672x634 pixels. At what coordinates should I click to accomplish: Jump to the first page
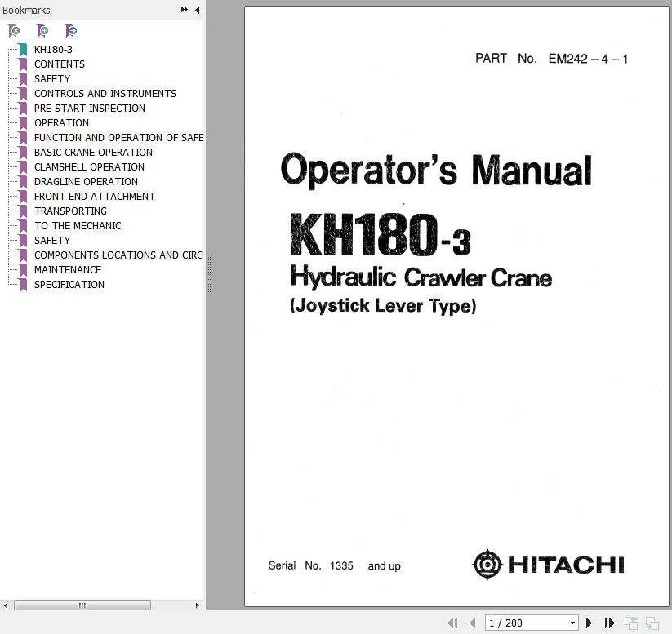click(x=452, y=623)
